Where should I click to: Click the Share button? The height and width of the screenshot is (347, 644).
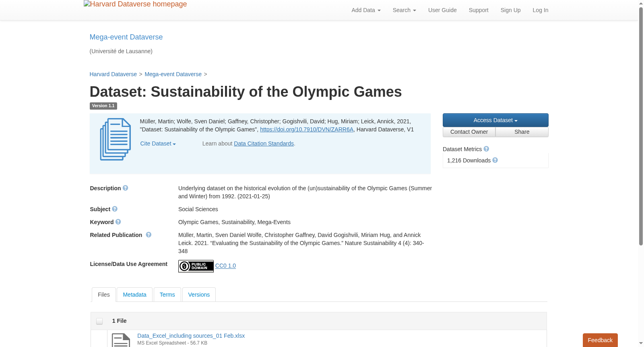coord(522,132)
